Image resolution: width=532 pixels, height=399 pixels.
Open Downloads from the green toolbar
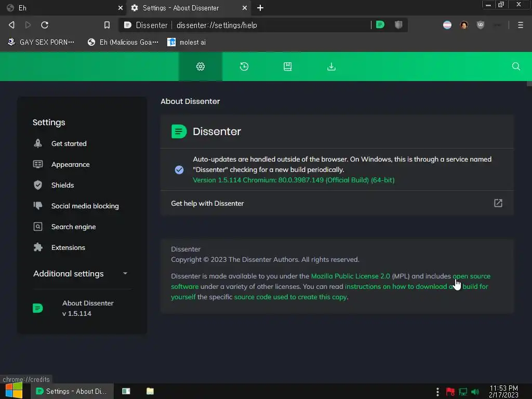point(331,66)
